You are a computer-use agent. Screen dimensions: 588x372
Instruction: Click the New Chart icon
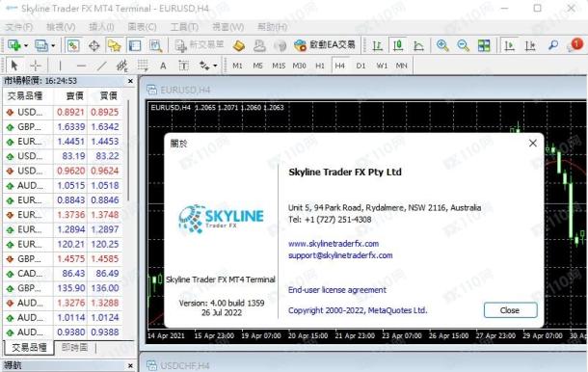tap(14, 45)
